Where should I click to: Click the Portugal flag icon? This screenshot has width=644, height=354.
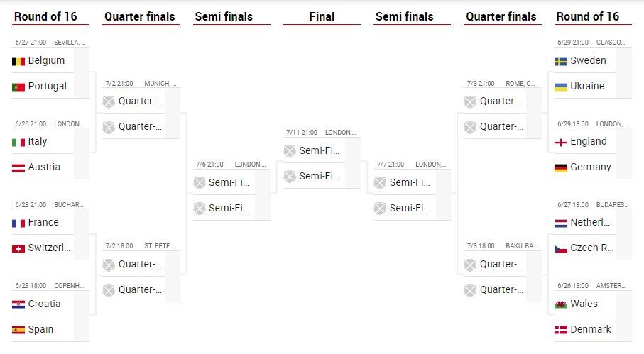pyautogui.click(x=18, y=87)
